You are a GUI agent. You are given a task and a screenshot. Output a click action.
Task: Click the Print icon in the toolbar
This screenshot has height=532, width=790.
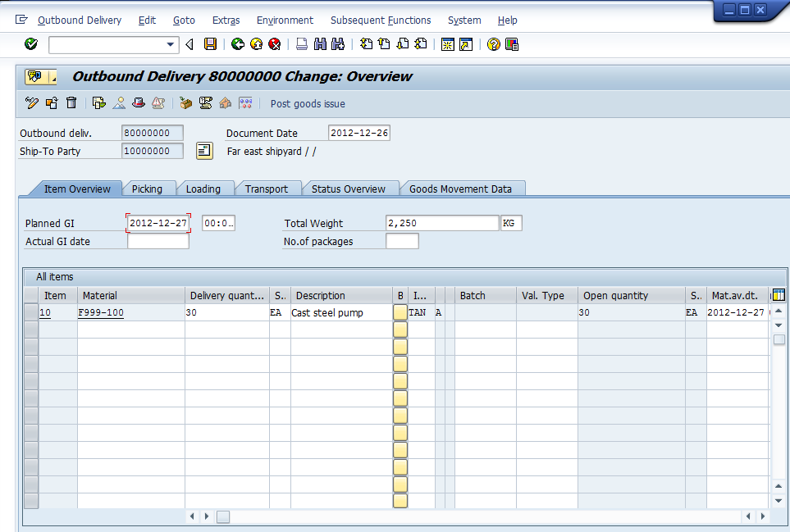[x=301, y=44]
